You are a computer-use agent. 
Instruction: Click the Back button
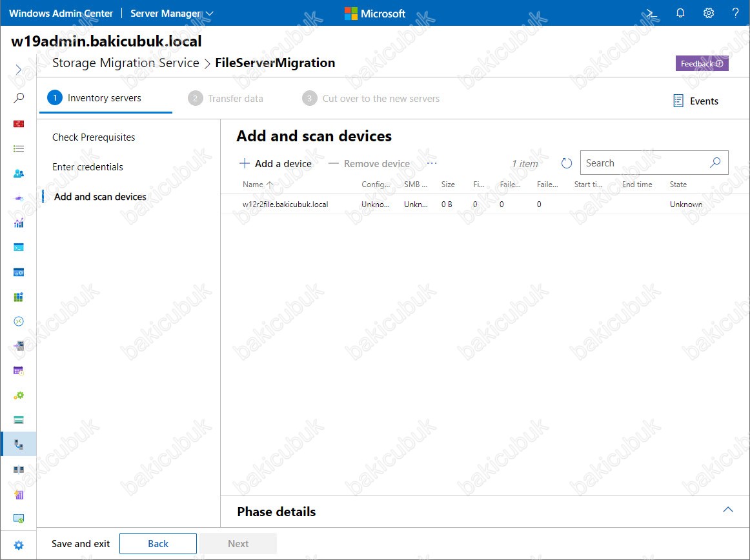tap(158, 544)
